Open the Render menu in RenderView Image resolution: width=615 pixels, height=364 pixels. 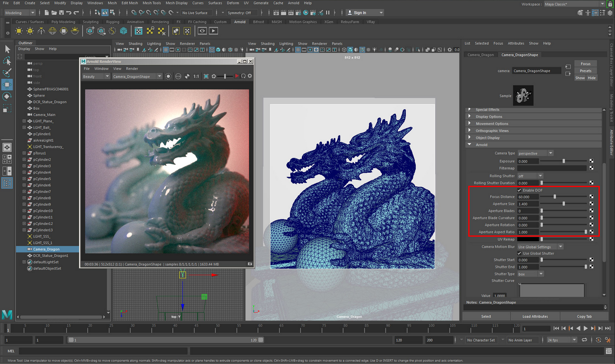(x=132, y=68)
